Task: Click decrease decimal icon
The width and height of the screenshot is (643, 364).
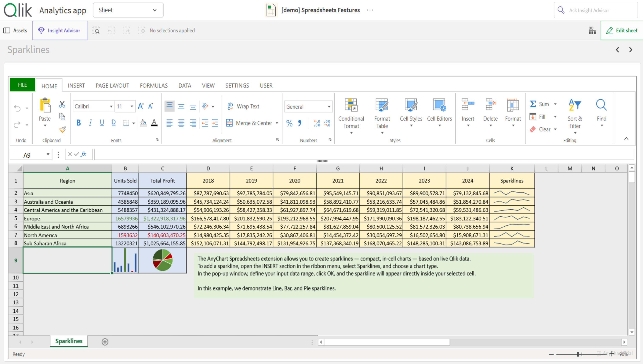Action: pos(327,123)
